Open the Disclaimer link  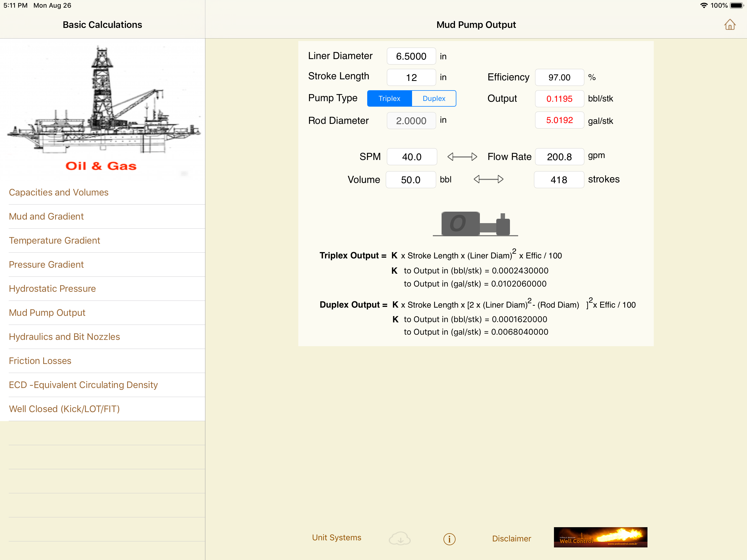click(511, 538)
